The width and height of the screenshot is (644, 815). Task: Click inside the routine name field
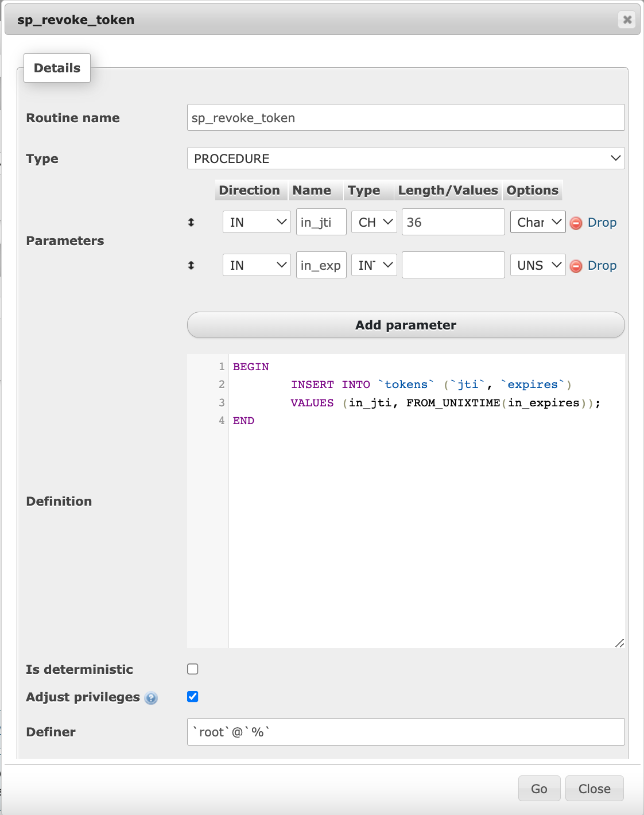[x=405, y=117]
